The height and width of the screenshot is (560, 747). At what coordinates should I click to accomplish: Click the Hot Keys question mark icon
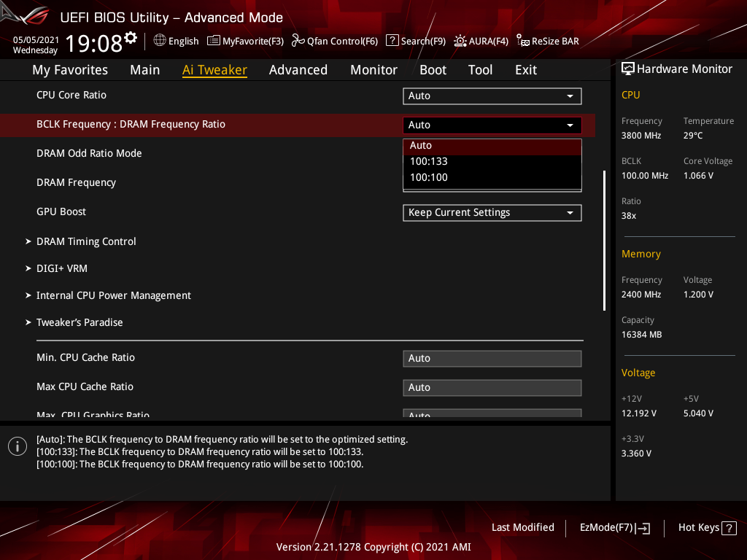[729, 528]
